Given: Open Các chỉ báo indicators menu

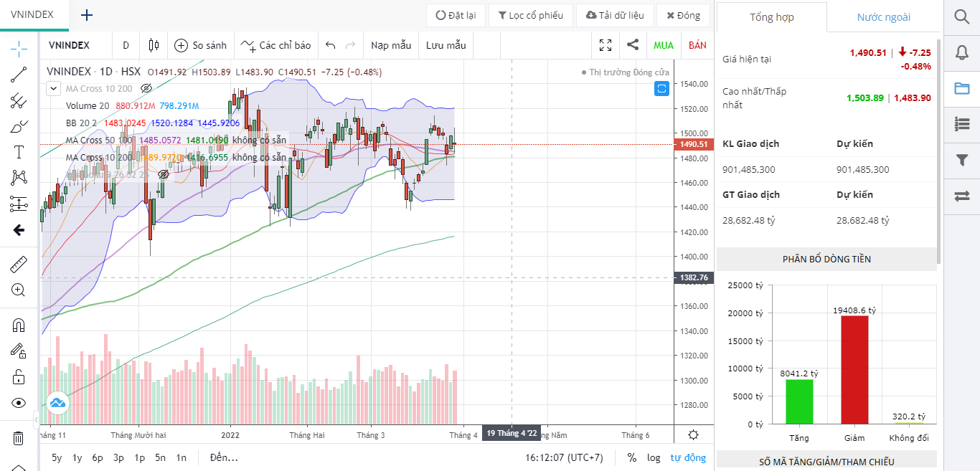Looking at the screenshot, I should pyautogui.click(x=276, y=45).
